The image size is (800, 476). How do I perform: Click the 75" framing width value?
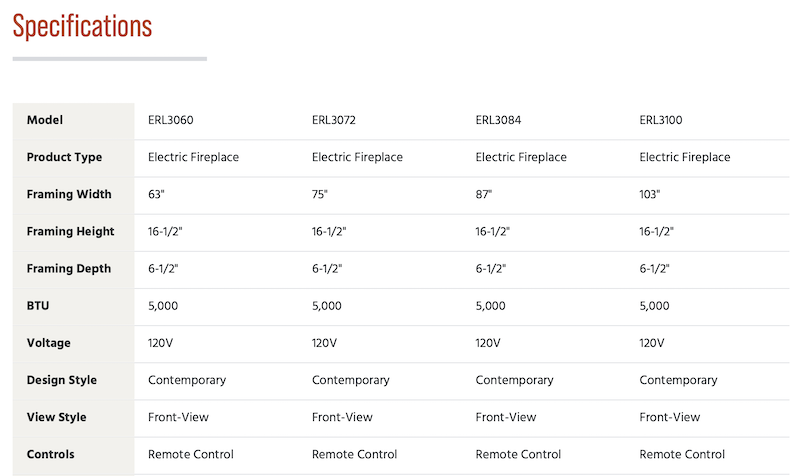coord(320,194)
